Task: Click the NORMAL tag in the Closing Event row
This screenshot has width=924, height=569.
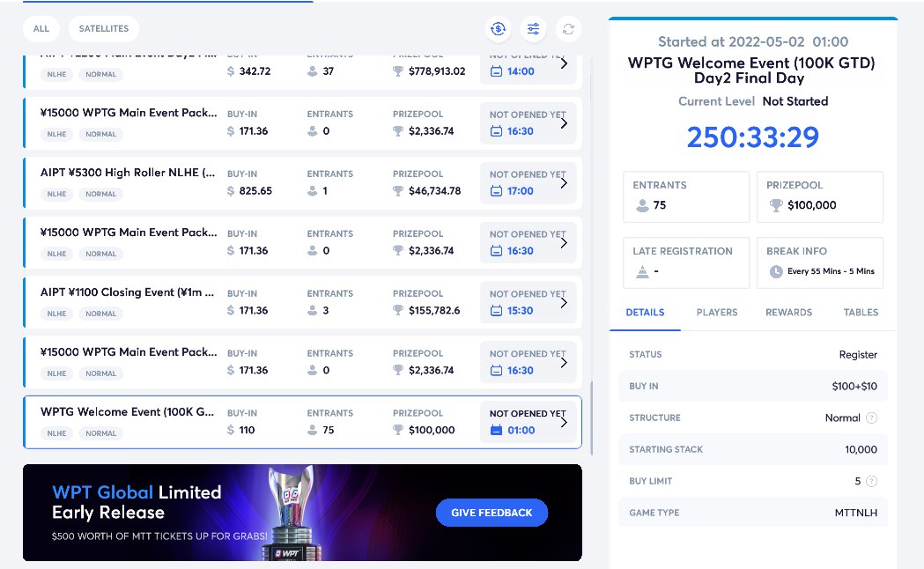Action: [x=100, y=314]
